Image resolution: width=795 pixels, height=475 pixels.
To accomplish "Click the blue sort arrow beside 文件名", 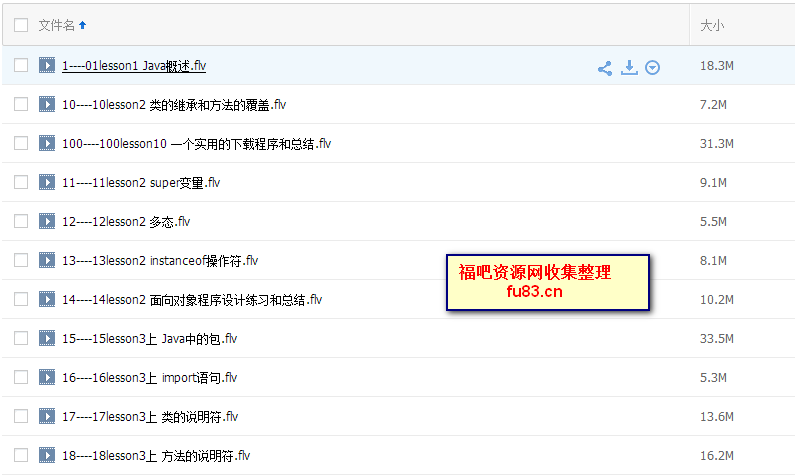I will click(x=83, y=25).
